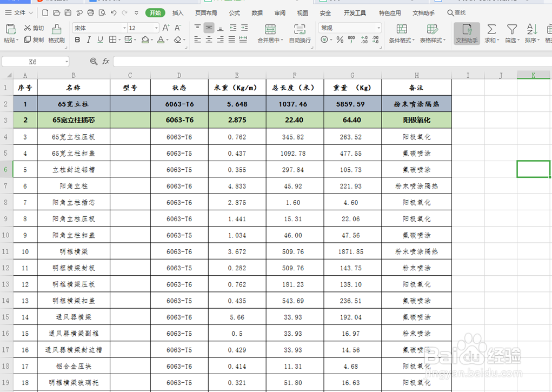Decrease indent icon
Image resolution: width=552 pixels, height=392 pixels.
(232, 28)
